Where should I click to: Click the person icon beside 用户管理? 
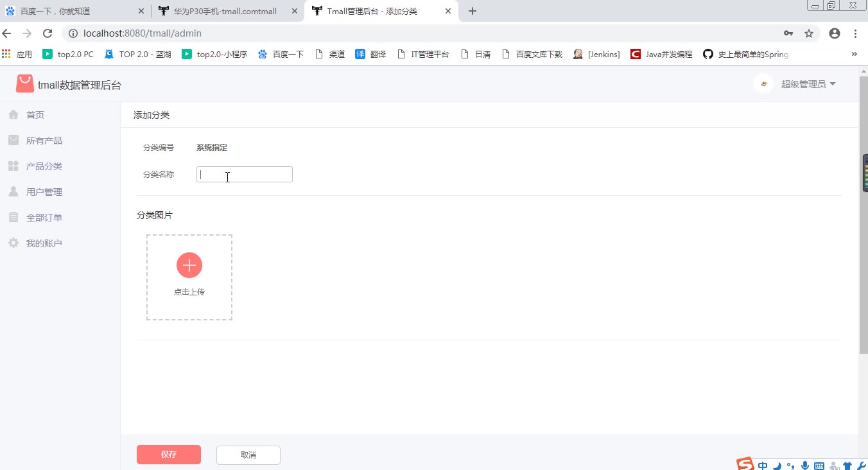[13, 191]
